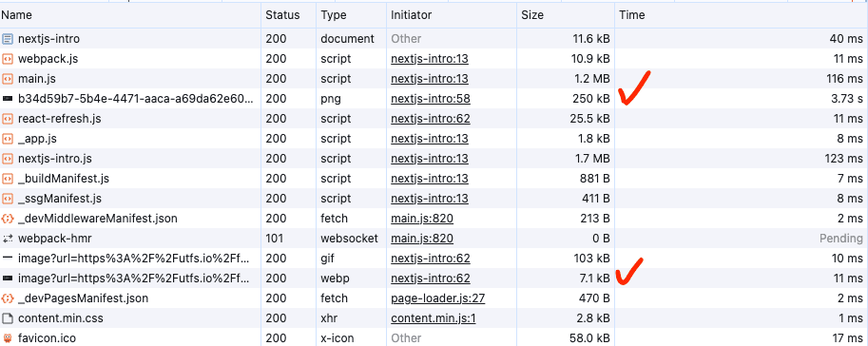Sort requests by the Status column header

click(x=282, y=15)
